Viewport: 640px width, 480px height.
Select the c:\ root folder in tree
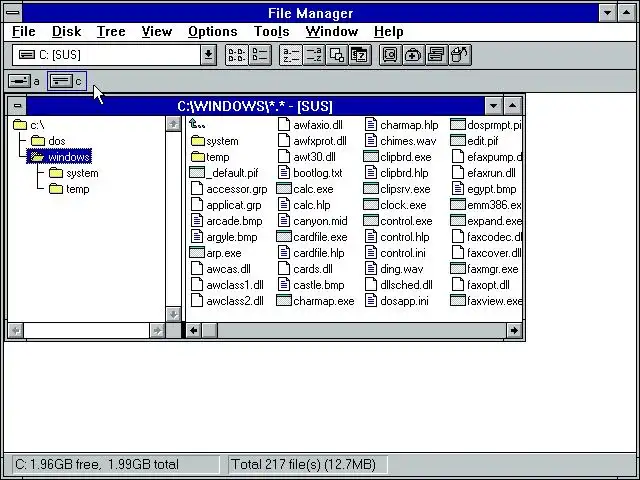[x=29, y=125]
